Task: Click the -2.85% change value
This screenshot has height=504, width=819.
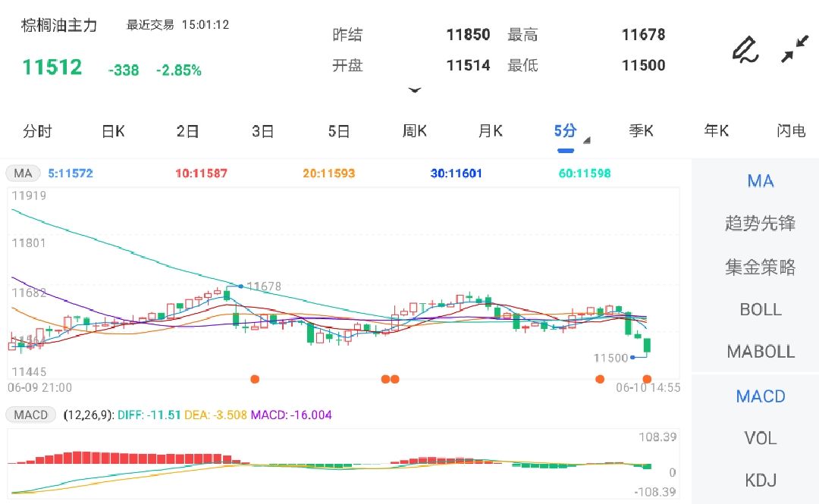Action: pos(179,70)
